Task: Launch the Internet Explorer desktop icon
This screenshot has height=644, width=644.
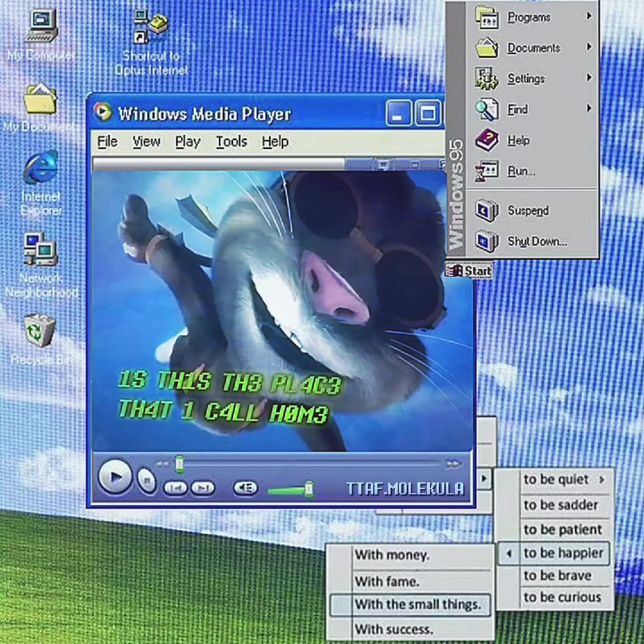Action: click(41, 168)
